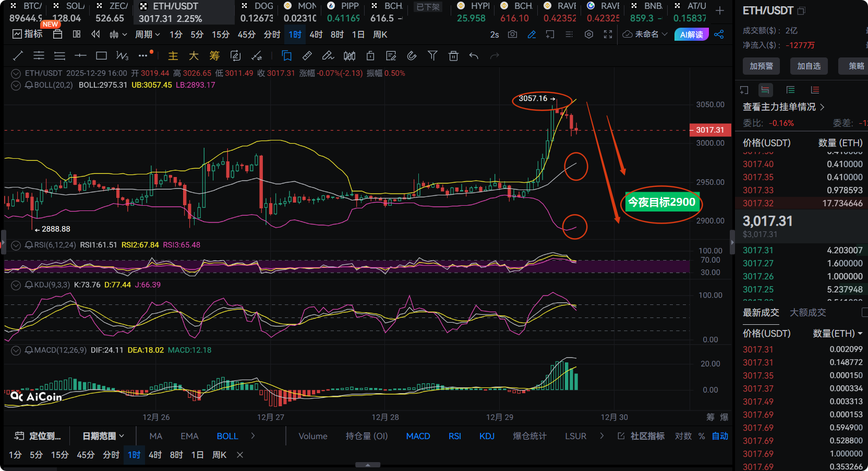The height and width of the screenshot is (471, 868).
Task: Open the share icon beside AI解读
Action: pyautogui.click(x=719, y=34)
